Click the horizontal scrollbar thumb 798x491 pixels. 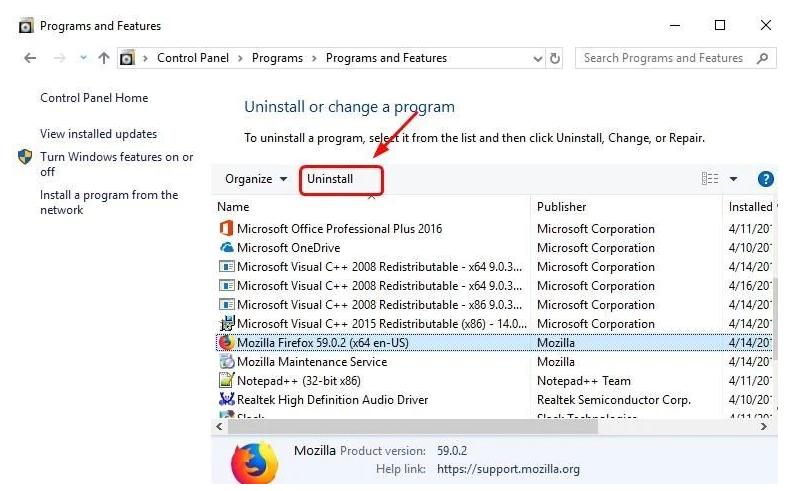pos(413,427)
